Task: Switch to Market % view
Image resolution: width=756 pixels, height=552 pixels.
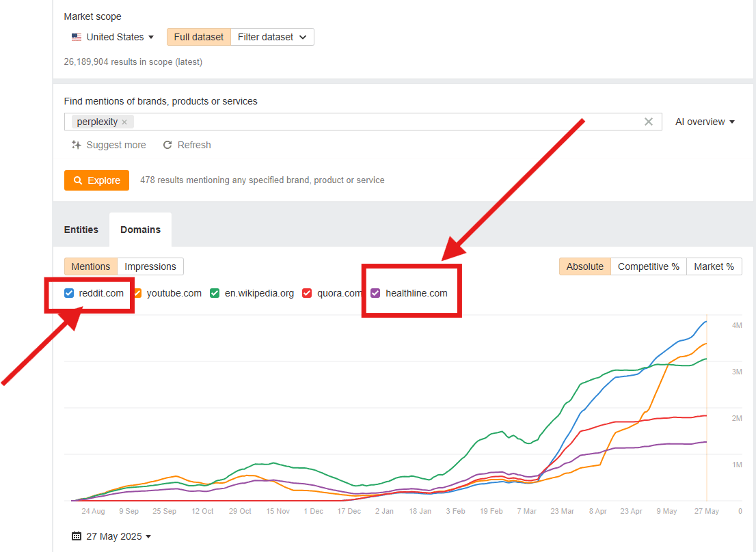Action: pyautogui.click(x=714, y=266)
